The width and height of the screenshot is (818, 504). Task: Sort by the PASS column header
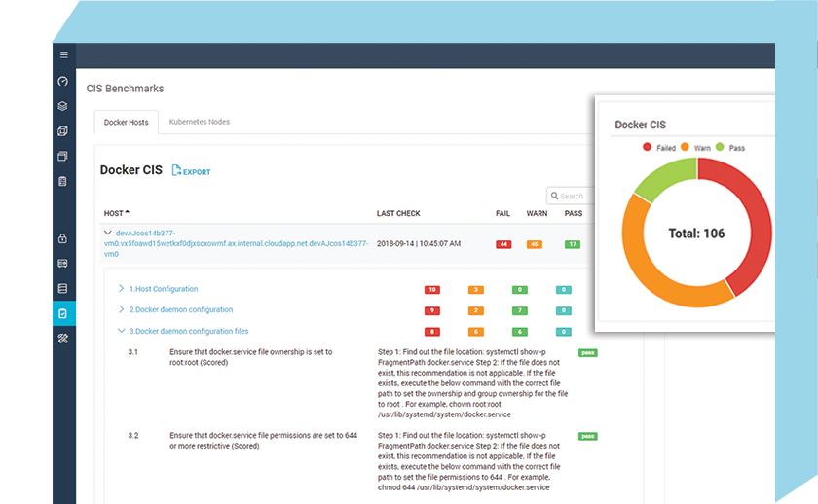click(x=574, y=213)
